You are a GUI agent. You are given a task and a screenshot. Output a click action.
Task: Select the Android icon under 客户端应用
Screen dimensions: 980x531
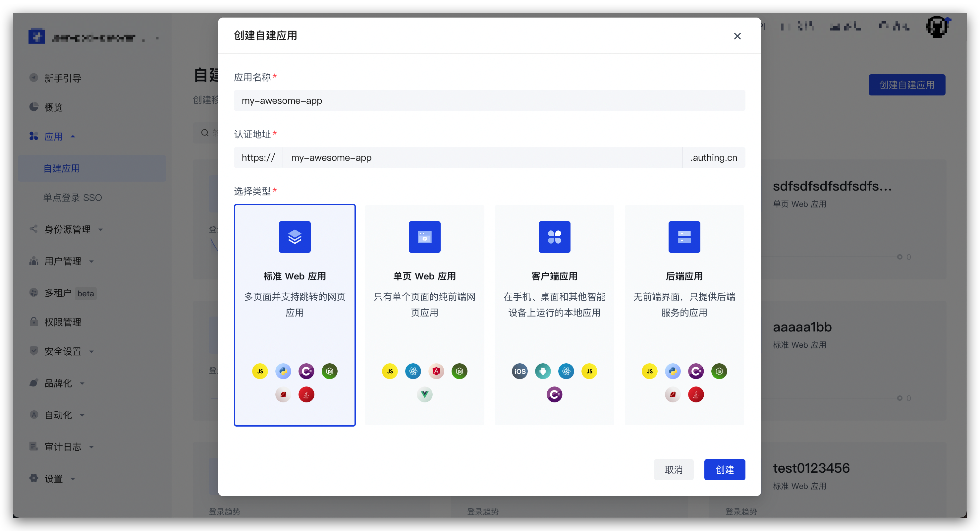(x=543, y=371)
